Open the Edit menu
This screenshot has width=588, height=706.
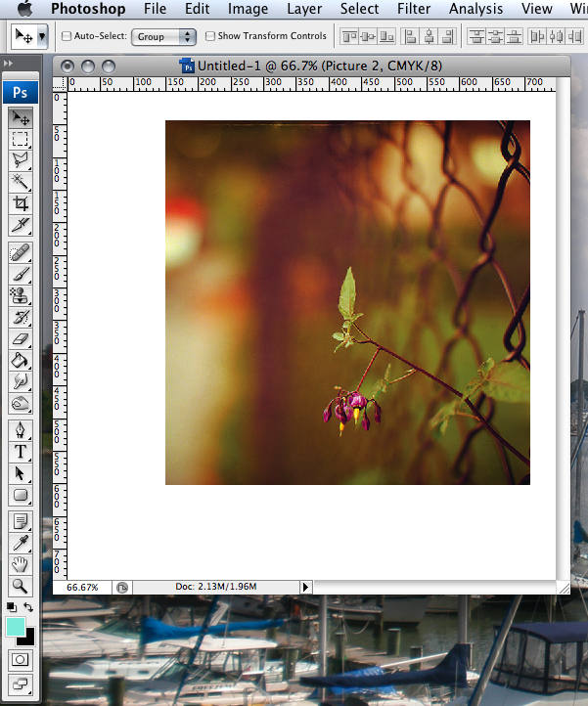tap(198, 9)
